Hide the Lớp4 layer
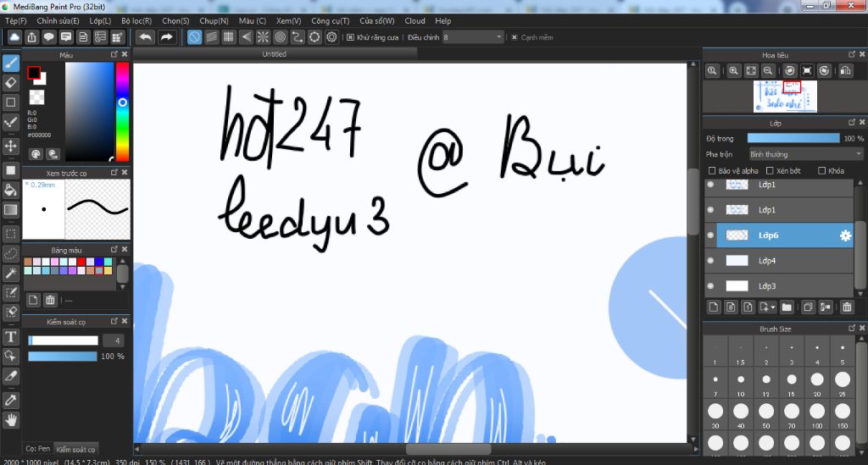This screenshot has height=465, width=868. 711,260
